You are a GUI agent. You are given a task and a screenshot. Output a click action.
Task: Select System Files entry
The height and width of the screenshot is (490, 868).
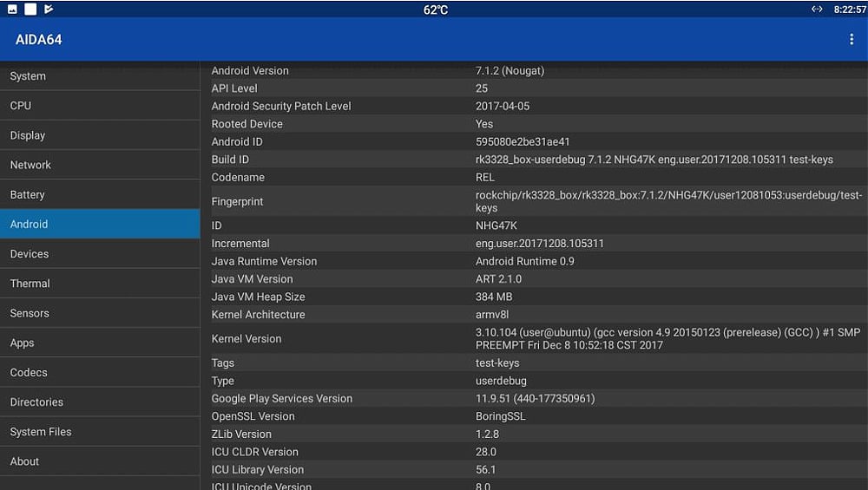(x=100, y=432)
